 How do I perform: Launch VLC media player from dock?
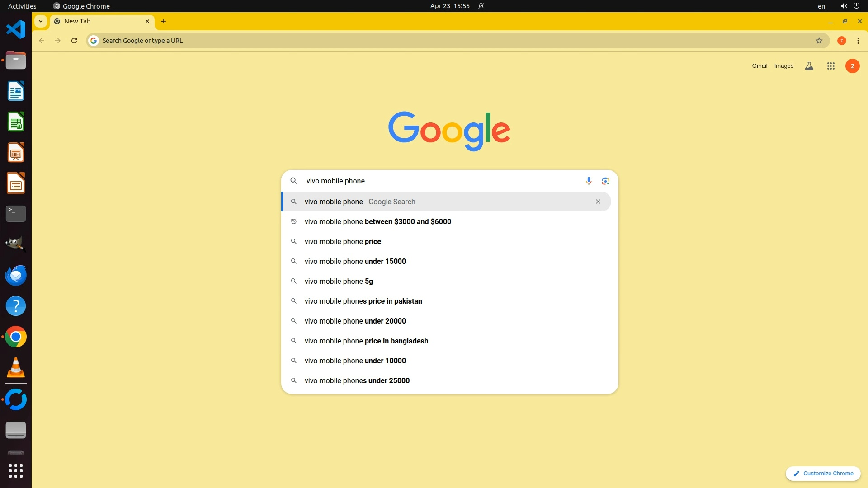16,367
